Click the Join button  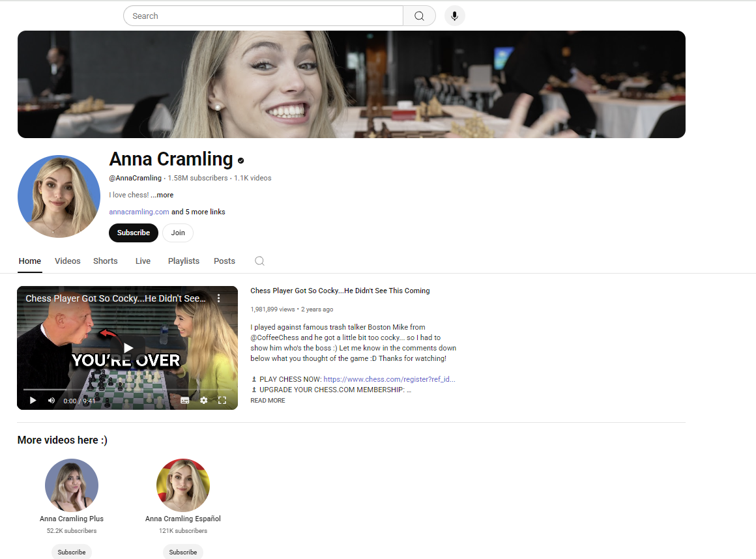(x=178, y=233)
